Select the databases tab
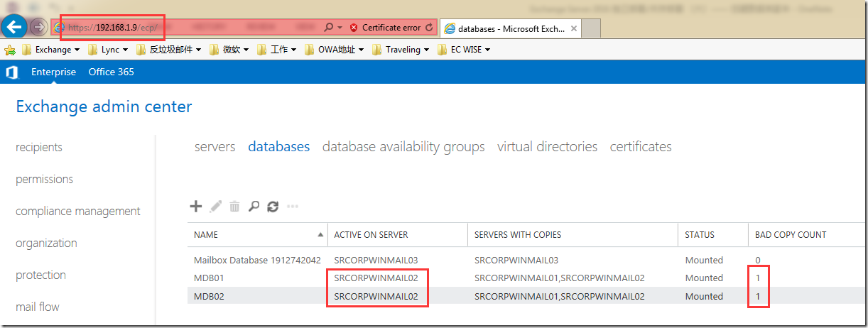Screen dimensions: 868x328 click(279, 147)
